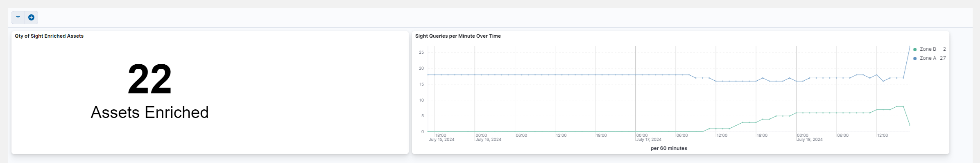Click Zone B green legend dot
980x163 pixels.
915,50
